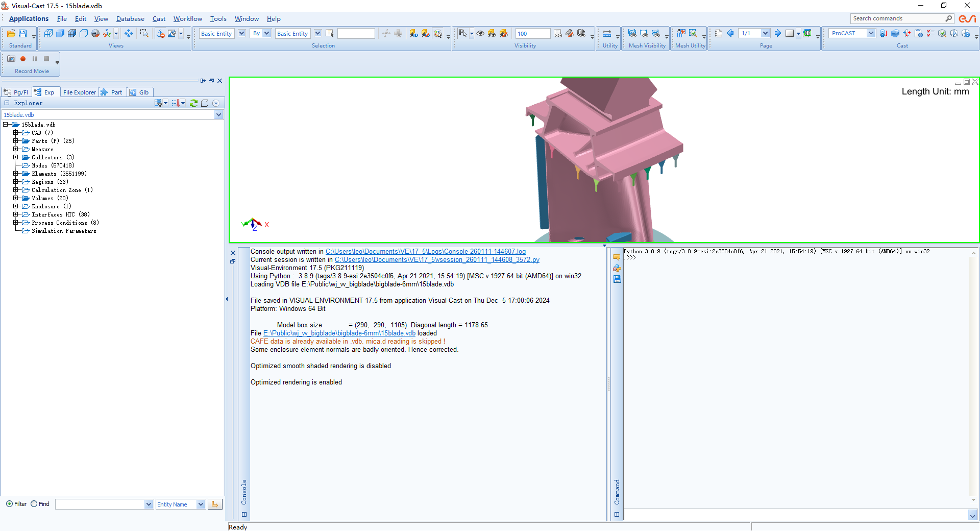Screen dimensions: 980x531
Task: Click the Open file folder icon
Action: tap(11, 34)
